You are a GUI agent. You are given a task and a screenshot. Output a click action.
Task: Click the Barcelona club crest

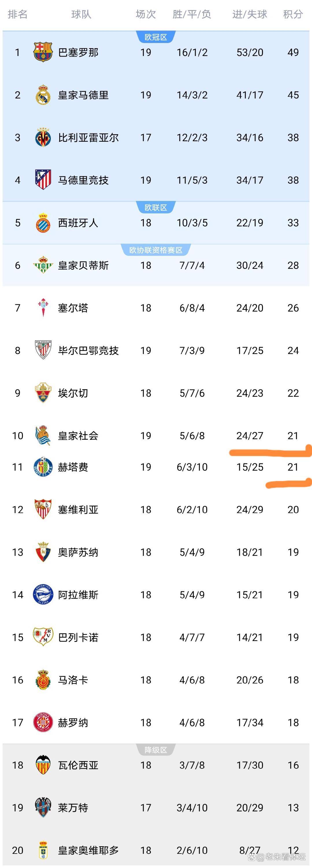43,52
